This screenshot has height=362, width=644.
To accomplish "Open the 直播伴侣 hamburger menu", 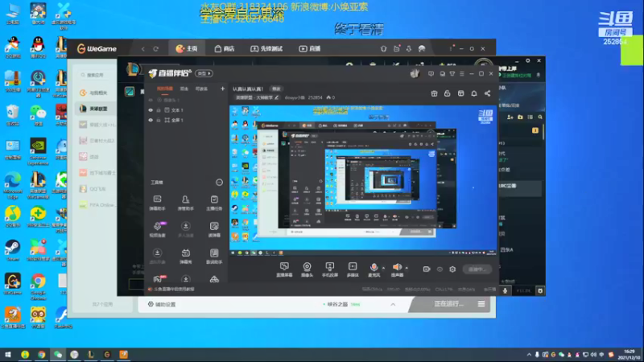I will pyautogui.click(x=462, y=74).
